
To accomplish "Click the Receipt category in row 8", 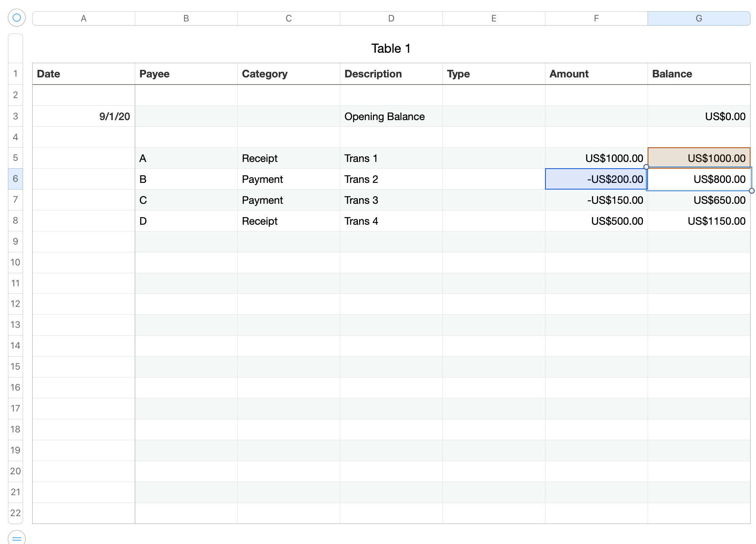I will [289, 221].
